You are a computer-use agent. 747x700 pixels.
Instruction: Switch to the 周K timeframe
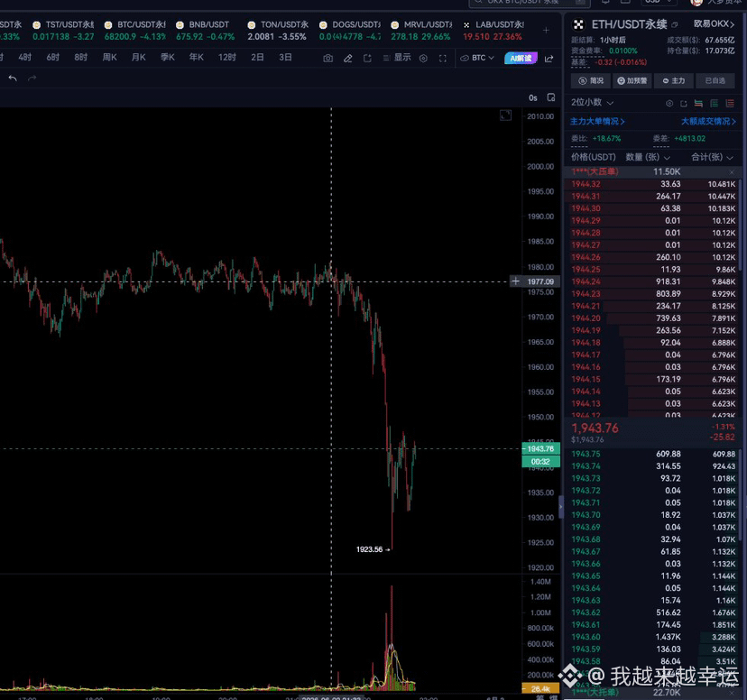109,58
